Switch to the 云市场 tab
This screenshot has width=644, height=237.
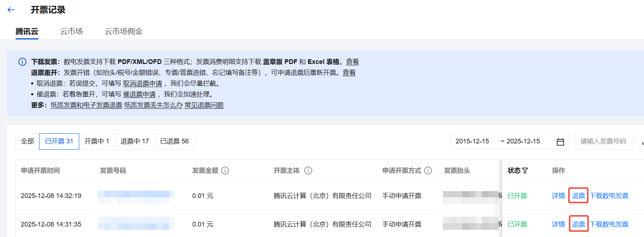pyautogui.click(x=71, y=31)
